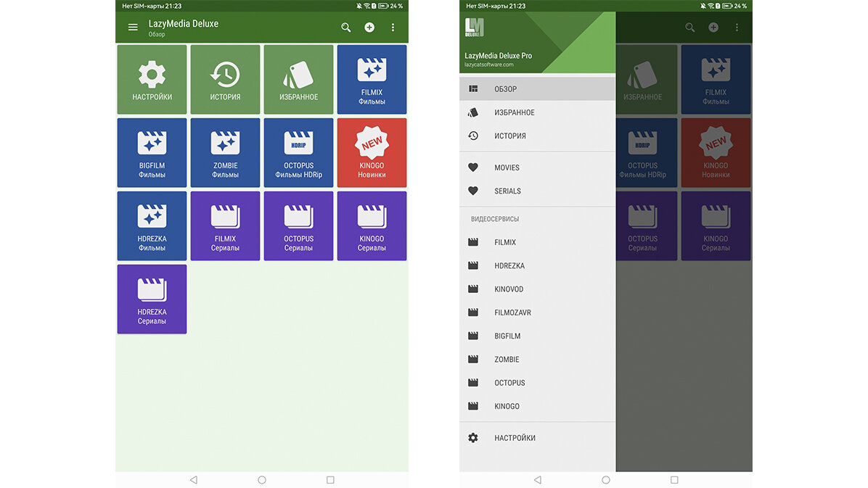
Task: Select KINOGO video service in drawer
Action: 537,406
